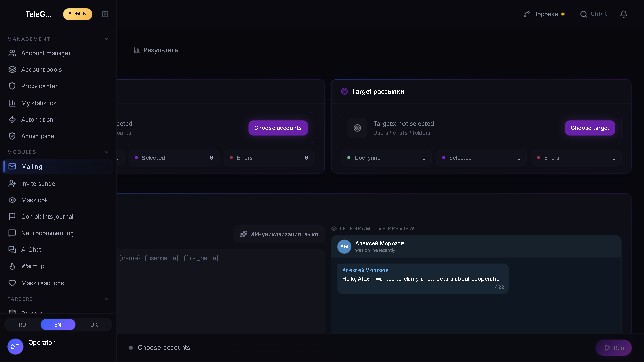The height and width of the screenshot is (362, 644).
Task: Click the Run button
Action: [x=614, y=348]
